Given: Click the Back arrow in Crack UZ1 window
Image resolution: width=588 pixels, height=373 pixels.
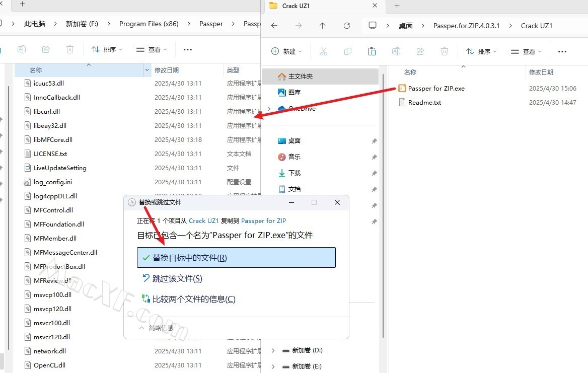Looking at the screenshot, I should 274,26.
